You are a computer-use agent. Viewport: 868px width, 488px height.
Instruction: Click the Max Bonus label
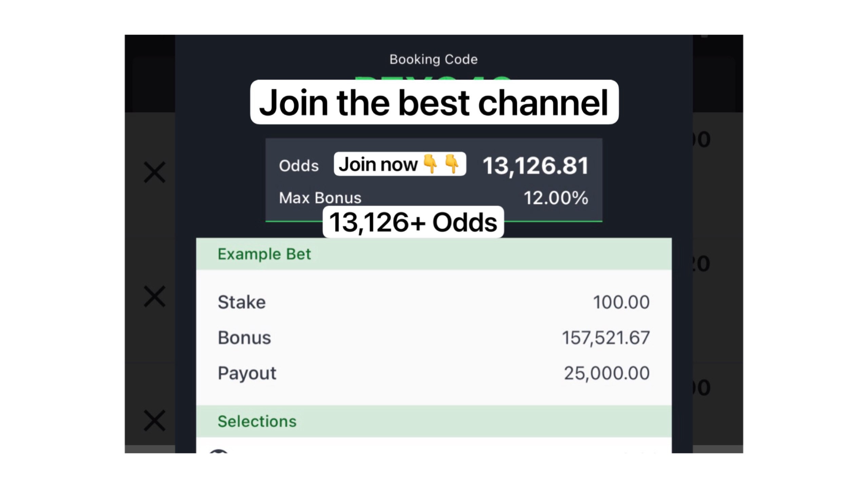click(320, 198)
